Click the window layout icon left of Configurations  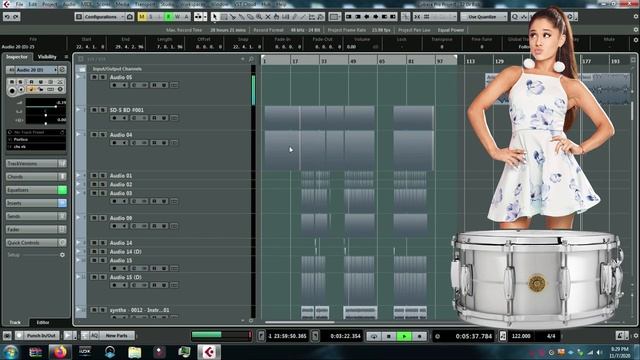pyautogui.click(x=79, y=17)
